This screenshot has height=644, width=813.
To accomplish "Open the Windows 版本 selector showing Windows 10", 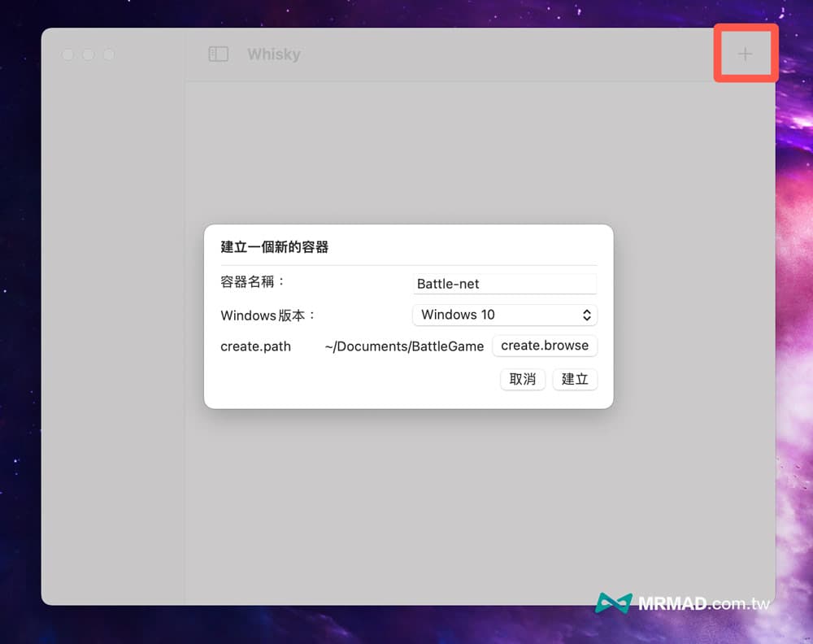I will pyautogui.click(x=504, y=315).
